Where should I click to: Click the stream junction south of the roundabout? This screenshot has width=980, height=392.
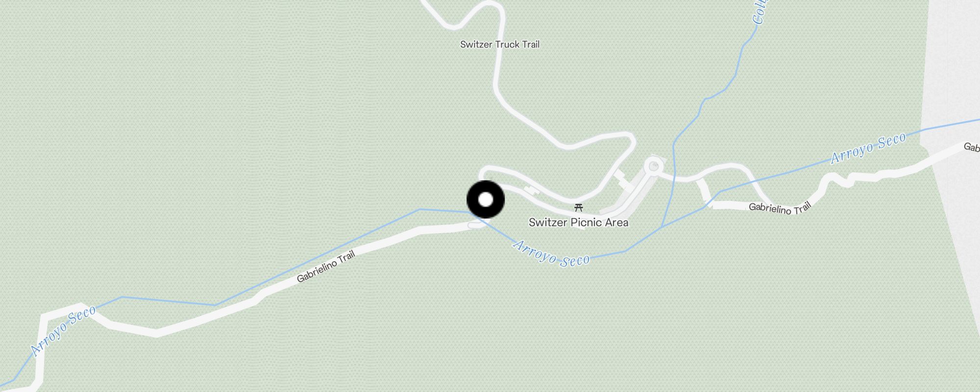point(661,227)
